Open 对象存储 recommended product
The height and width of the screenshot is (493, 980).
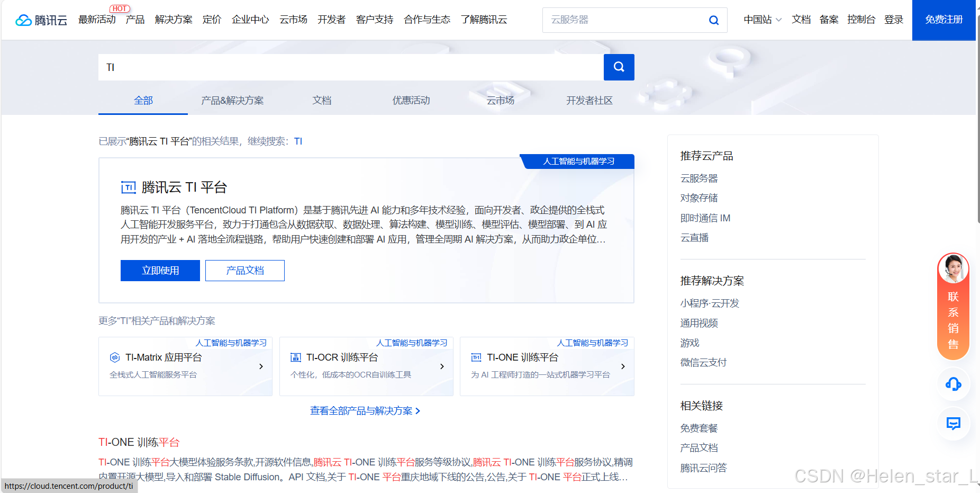(x=699, y=198)
